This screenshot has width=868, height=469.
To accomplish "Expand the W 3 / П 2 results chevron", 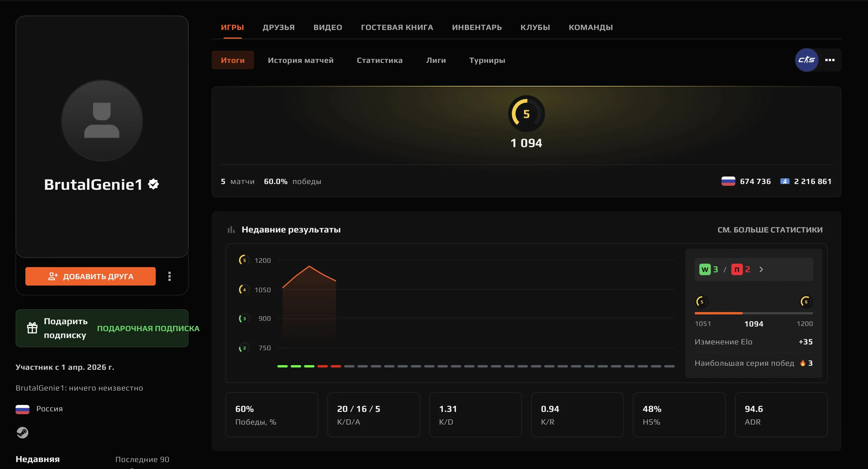I will tap(761, 269).
